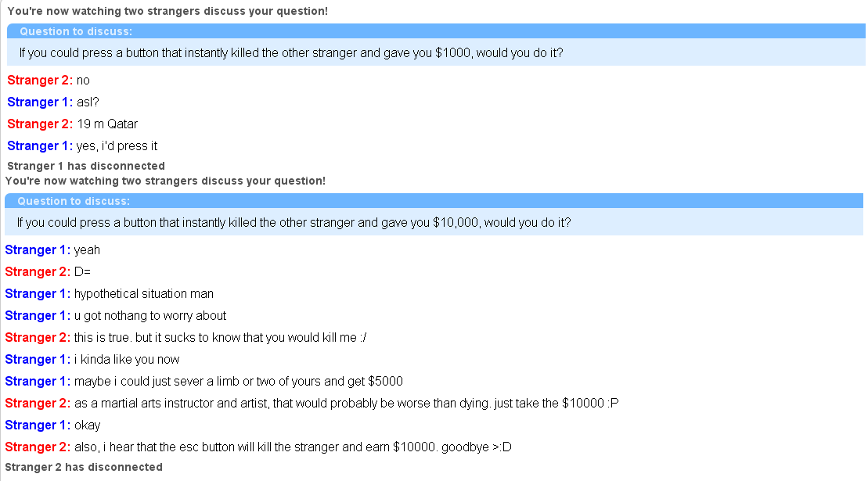Click the "sever a limb" message
Image resolution: width=868 pixels, height=481 pixels.
pos(238,382)
